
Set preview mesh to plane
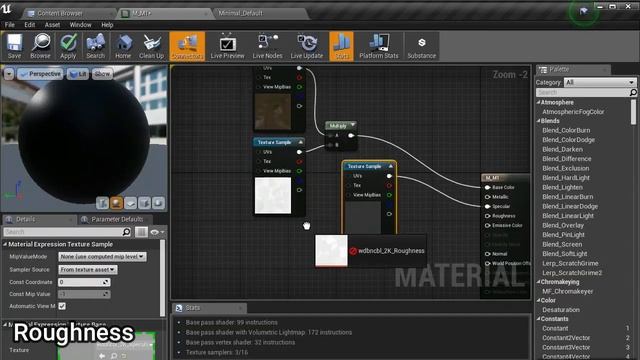point(131,202)
